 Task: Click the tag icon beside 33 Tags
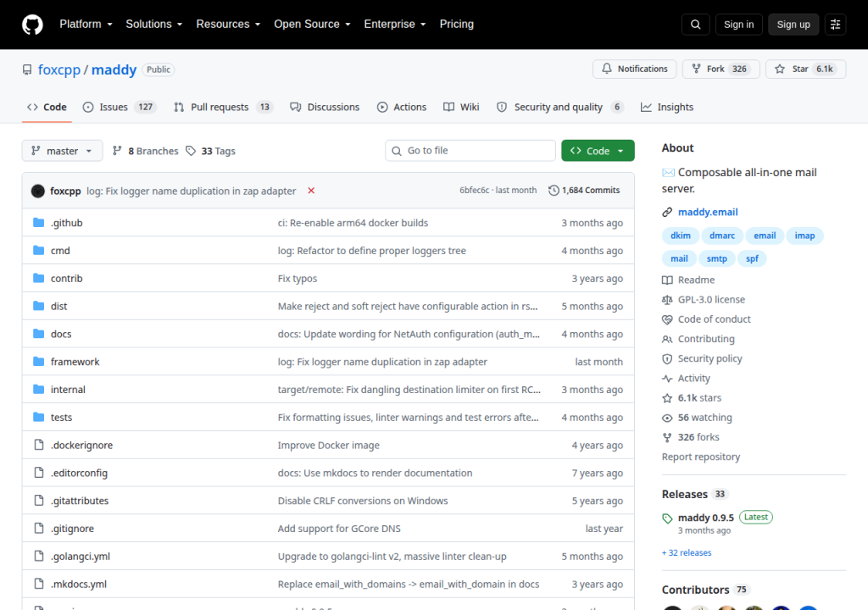(191, 151)
